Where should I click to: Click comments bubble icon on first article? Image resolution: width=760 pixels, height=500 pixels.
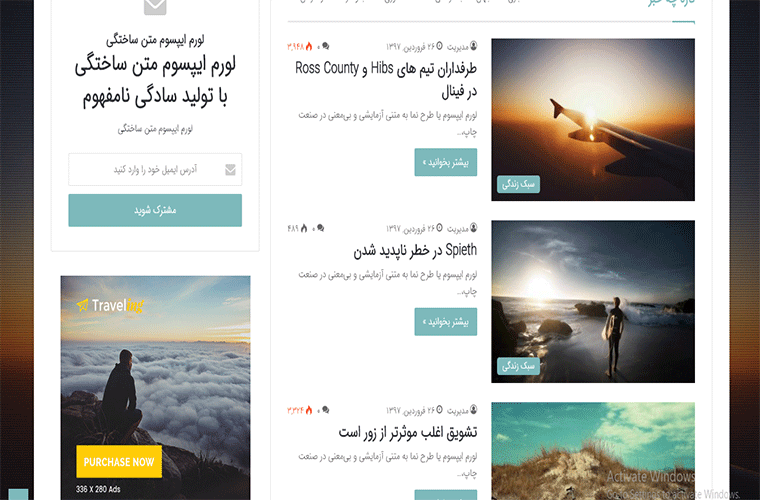[x=325, y=47]
